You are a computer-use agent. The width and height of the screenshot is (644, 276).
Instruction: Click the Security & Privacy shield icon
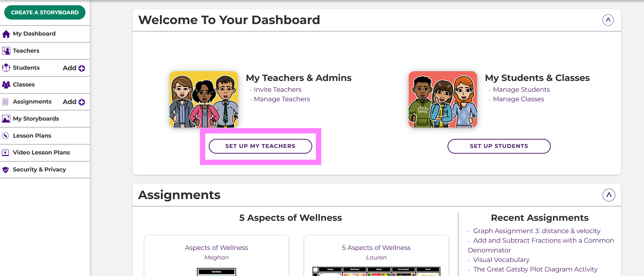(6, 170)
